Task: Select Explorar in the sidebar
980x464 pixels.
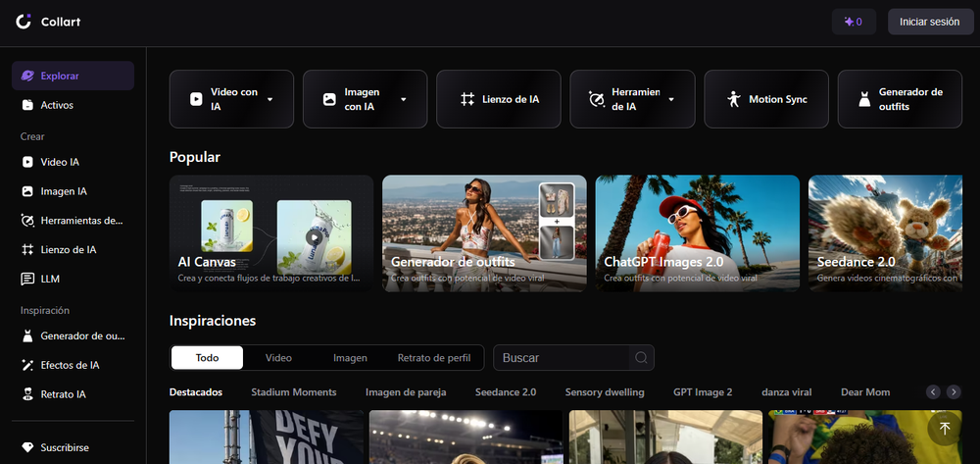Action: 73,76
